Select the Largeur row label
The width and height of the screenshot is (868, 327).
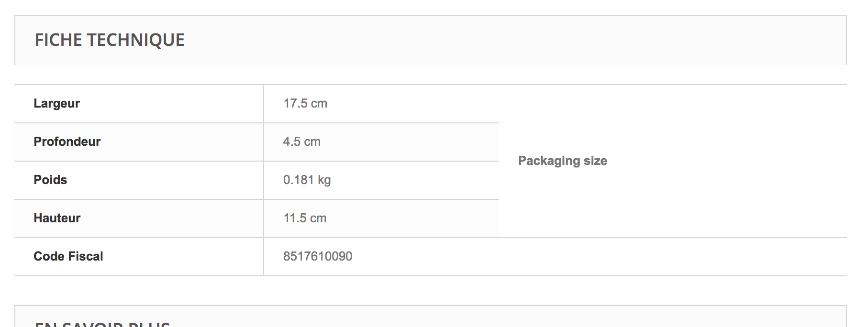point(56,103)
